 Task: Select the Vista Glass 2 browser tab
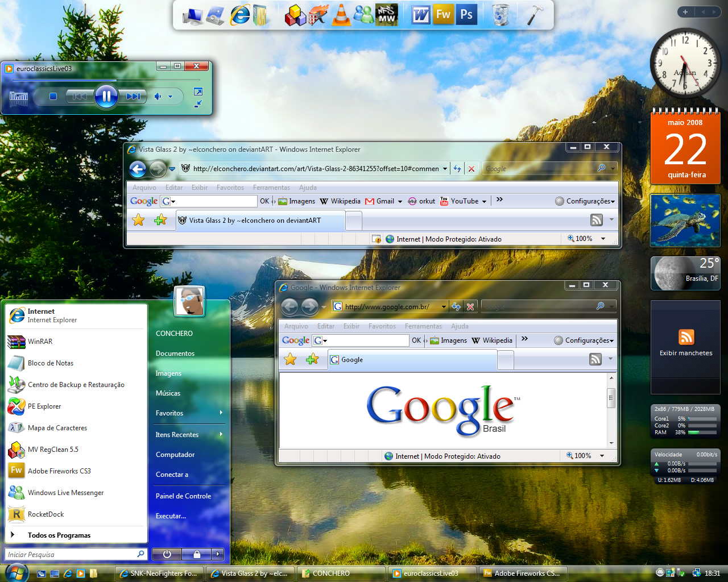(x=260, y=221)
